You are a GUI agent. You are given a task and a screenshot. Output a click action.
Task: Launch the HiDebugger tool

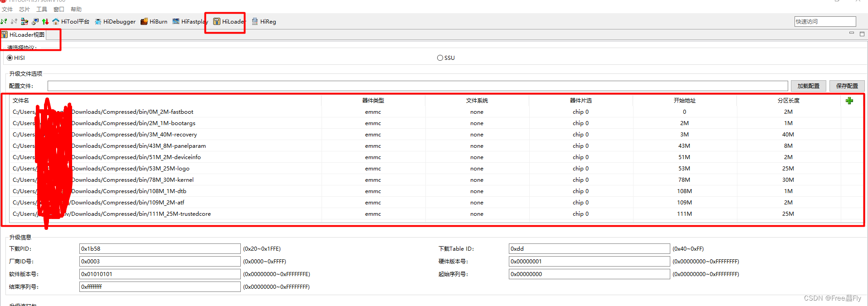click(115, 21)
